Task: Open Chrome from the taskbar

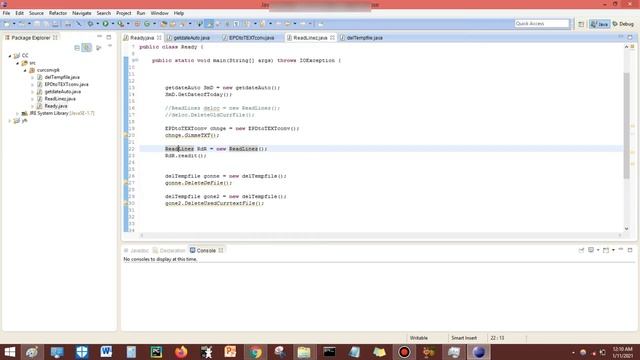Action: (256, 352)
